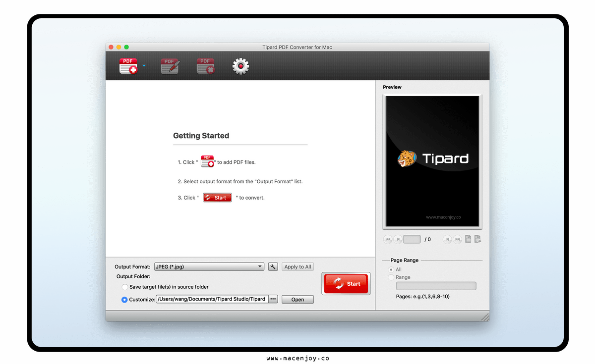
Task: Click the Add PDF file toolbar icon
Action: click(128, 66)
